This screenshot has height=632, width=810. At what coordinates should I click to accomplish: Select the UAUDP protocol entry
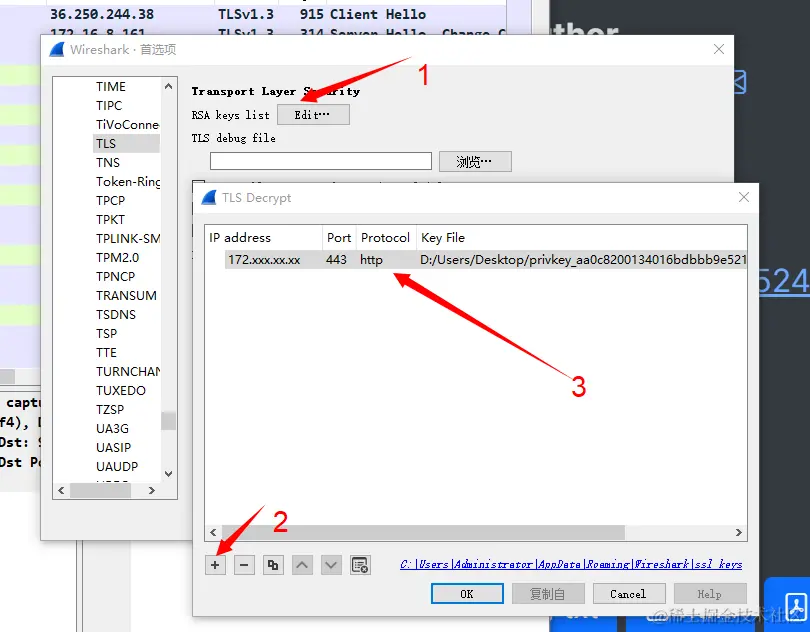pyautogui.click(x=117, y=467)
